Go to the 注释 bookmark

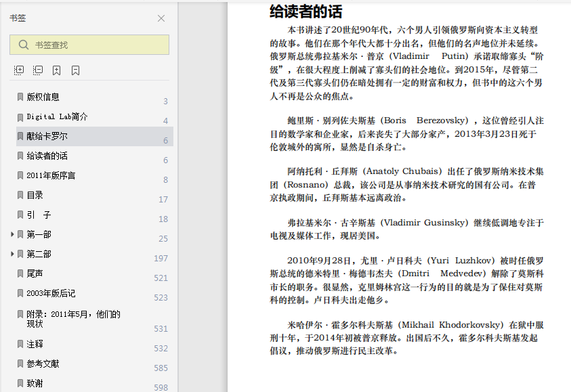(x=35, y=344)
